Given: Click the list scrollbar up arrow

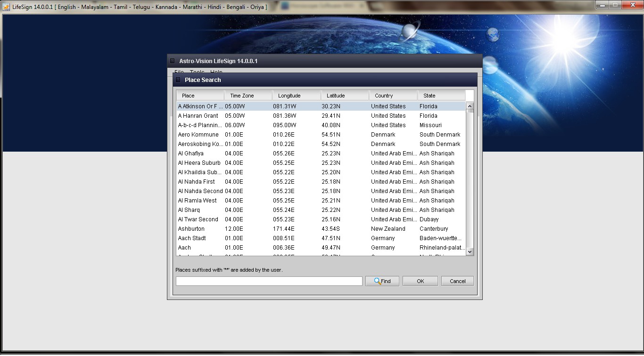Looking at the screenshot, I should 470,106.
